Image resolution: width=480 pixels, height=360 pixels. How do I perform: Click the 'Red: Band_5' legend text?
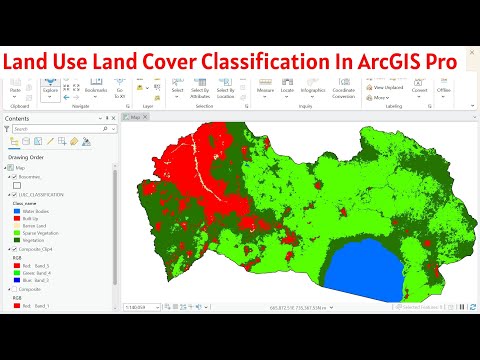[36, 266]
